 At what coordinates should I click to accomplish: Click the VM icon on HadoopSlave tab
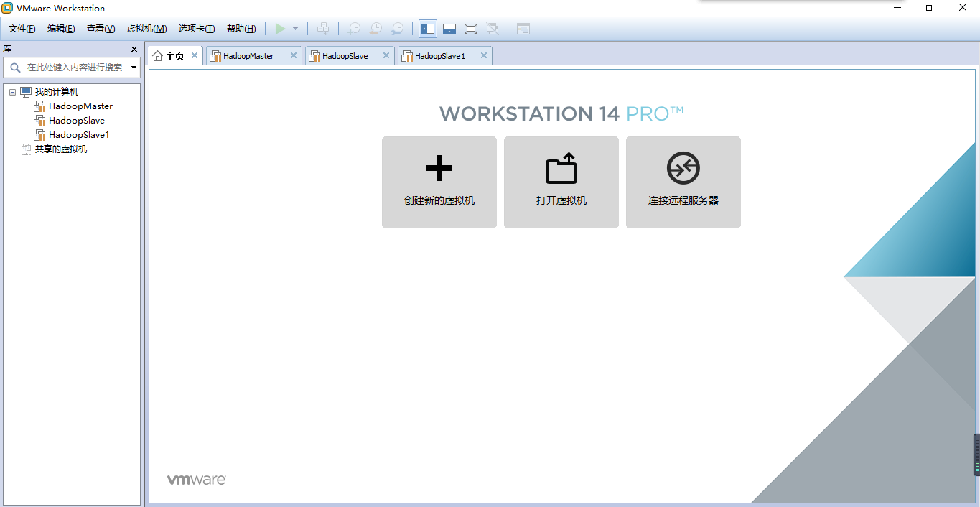click(x=314, y=56)
